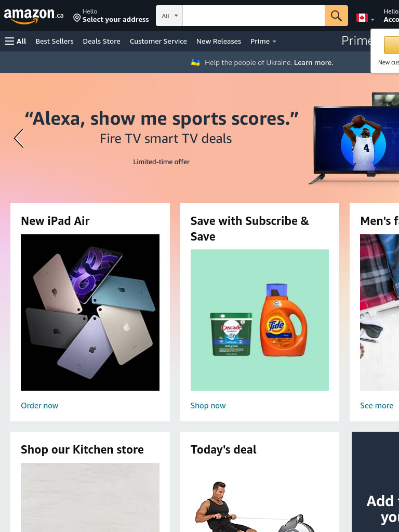Click the Ukraine flag icon
This screenshot has height=532, width=399.
click(195, 62)
